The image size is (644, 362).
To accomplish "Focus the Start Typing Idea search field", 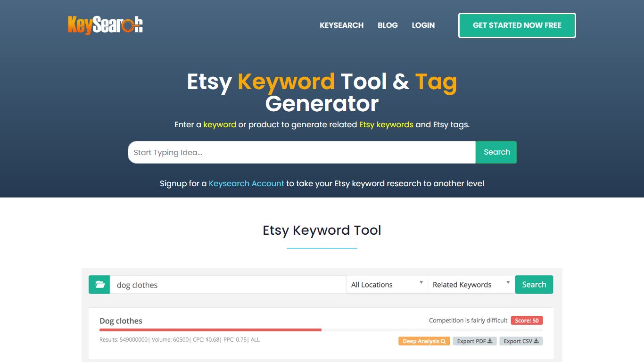I will [302, 152].
